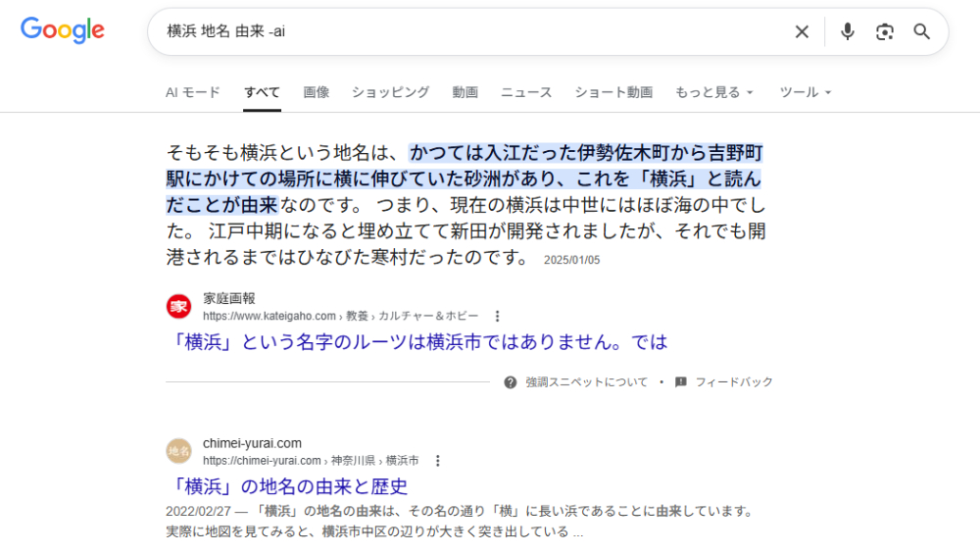Open link 「横浜」という名字のルーツは横浜市ではありません
Viewport: 980px width, 554px height.
pyautogui.click(x=416, y=342)
